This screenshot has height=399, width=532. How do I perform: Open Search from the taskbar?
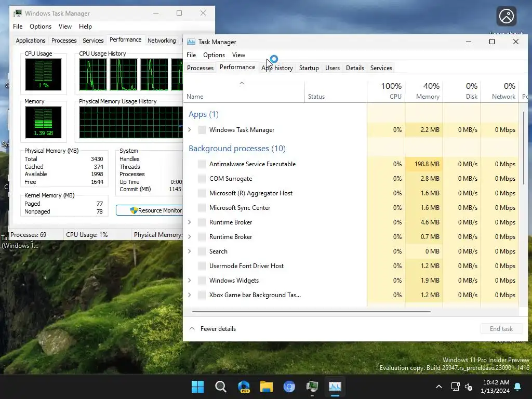(220, 387)
